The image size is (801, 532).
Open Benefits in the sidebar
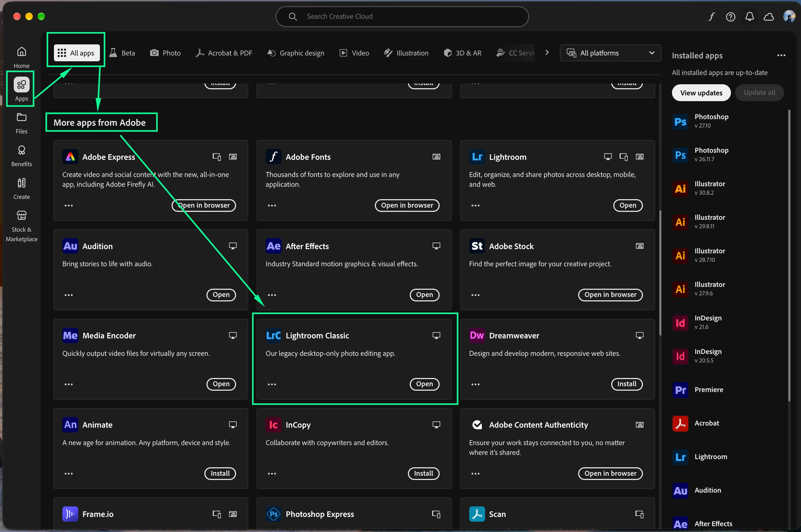[21, 156]
